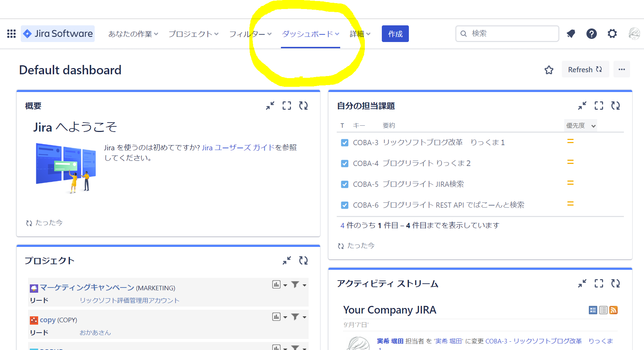The width and height of the screenshot is (644, 350).
Task: Click the copy project avatar icon
Action: 34,320
